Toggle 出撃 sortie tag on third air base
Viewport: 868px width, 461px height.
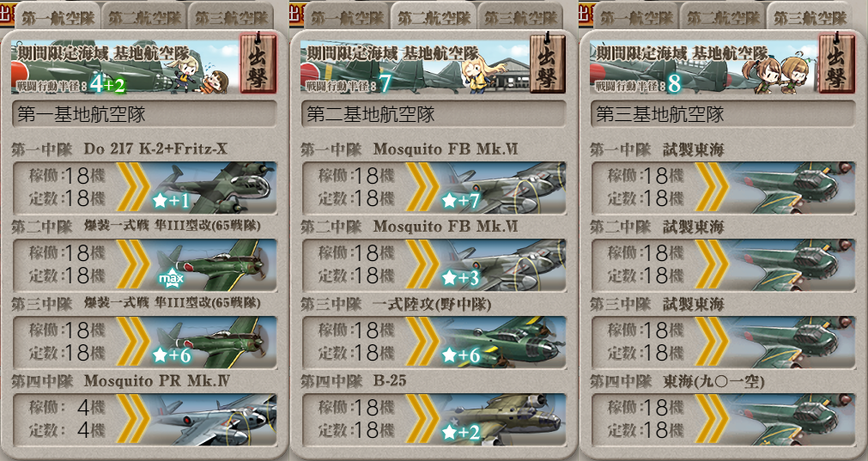[x=836, y=62]
